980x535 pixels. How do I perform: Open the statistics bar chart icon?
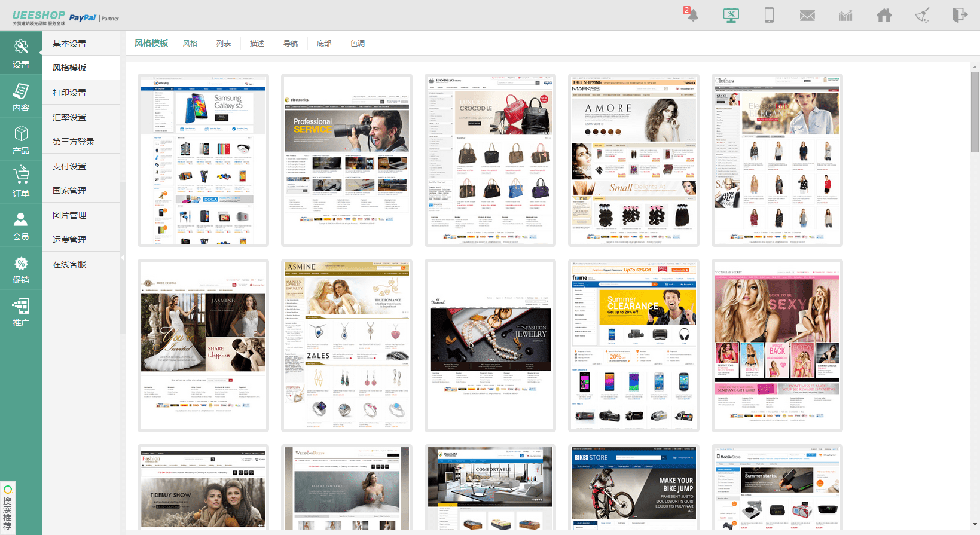[x=845, y=16]
